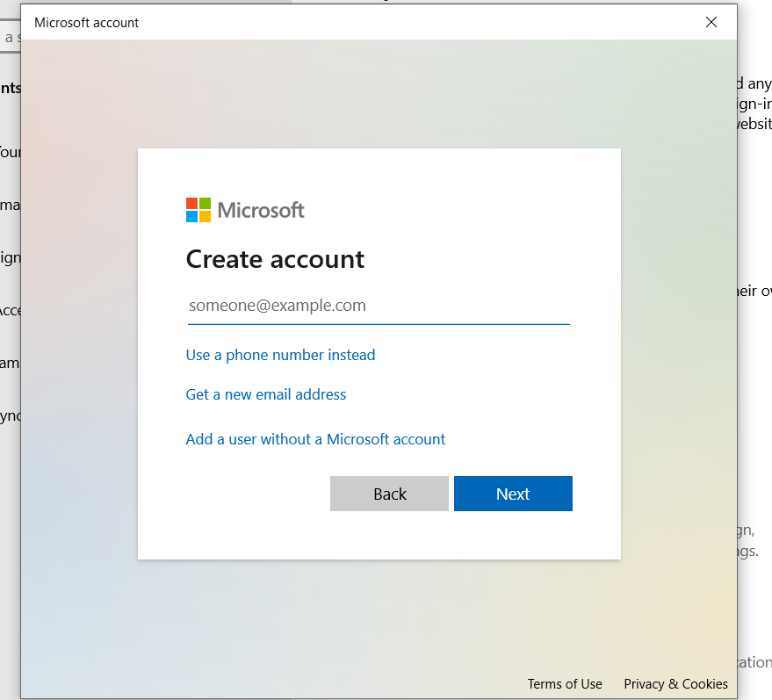
Task: Click the 'Create account' heading
Action: pos(275,259)
